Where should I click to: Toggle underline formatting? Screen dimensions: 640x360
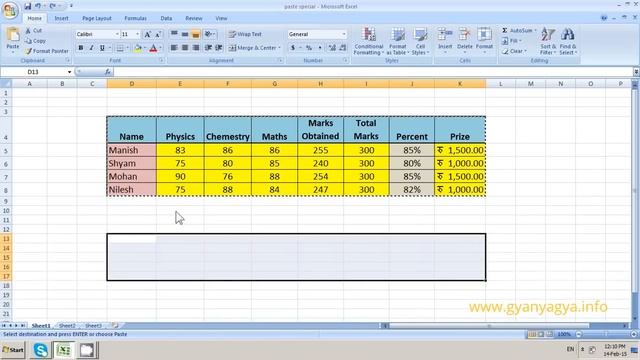(102, 48)
